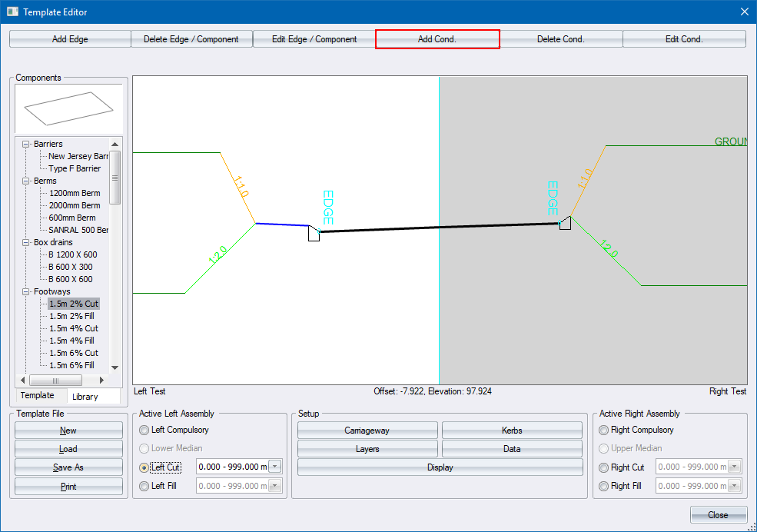Pick the New Jersey Barrier component
The image size is (757, 532).
[x=78, y=156]
